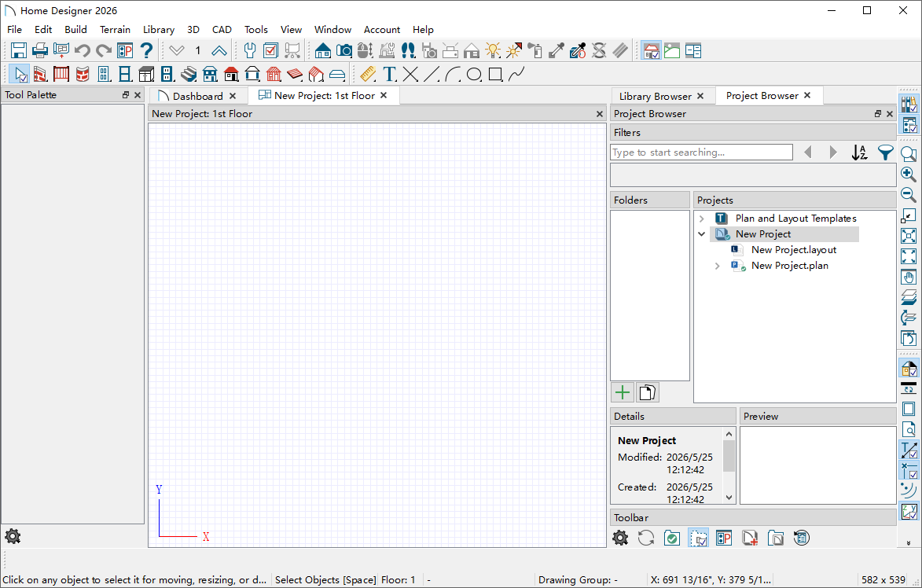The width and height of the screenshot is (922, 588).
Task: Toggle the highlighted checkbox button in Project toolbar
Action: pos(698,538)
